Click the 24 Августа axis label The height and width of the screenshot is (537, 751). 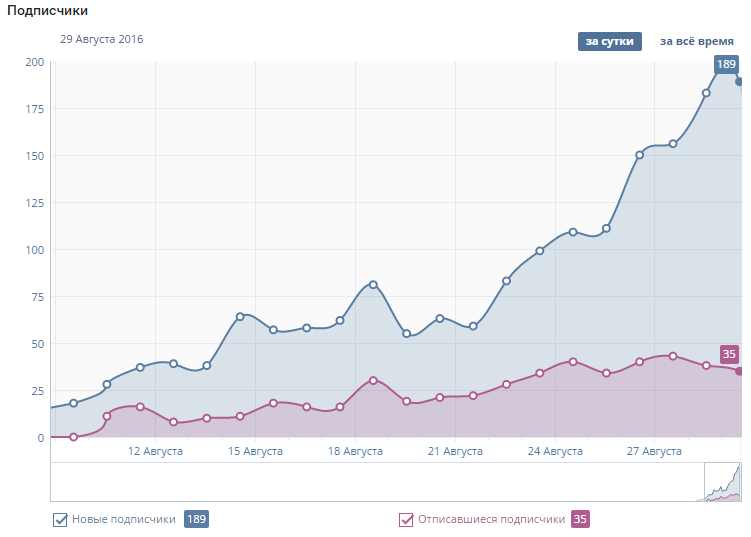tap(555, 452)
